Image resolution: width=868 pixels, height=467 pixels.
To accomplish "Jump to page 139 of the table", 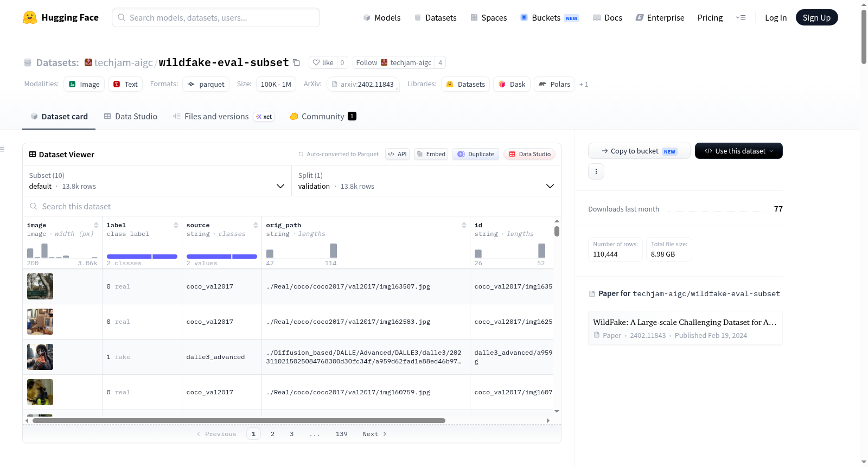I will tap(341, 434).
